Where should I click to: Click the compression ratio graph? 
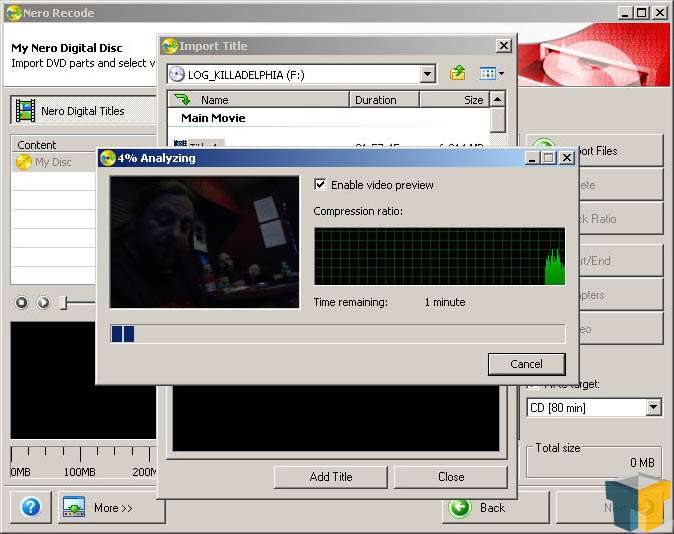pos(439,257)
